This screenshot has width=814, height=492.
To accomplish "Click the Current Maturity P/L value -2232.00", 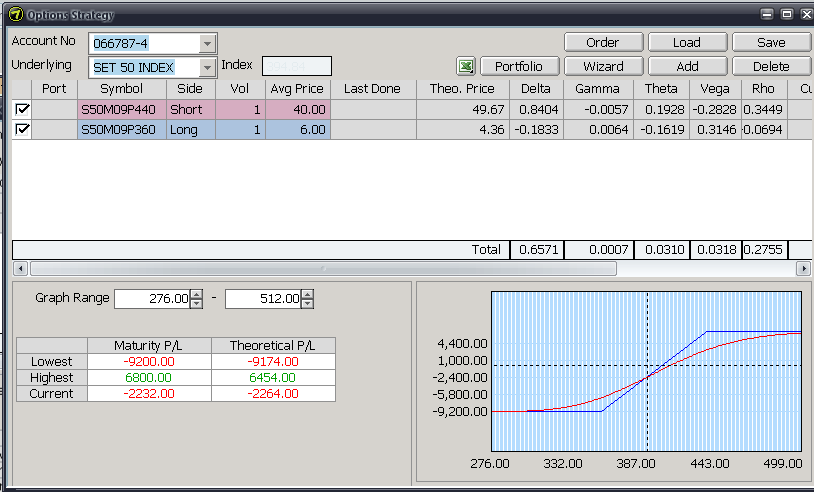I will (x=149, y=394).
